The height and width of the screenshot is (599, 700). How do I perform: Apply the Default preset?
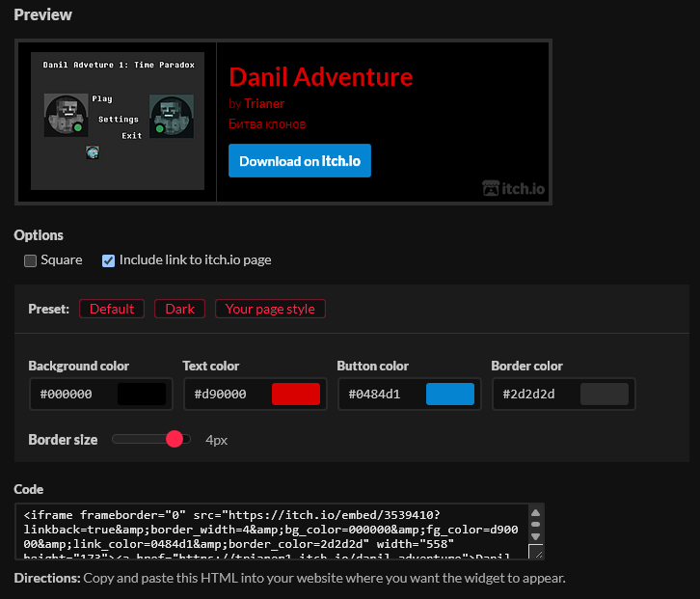[x=112, y=309]
